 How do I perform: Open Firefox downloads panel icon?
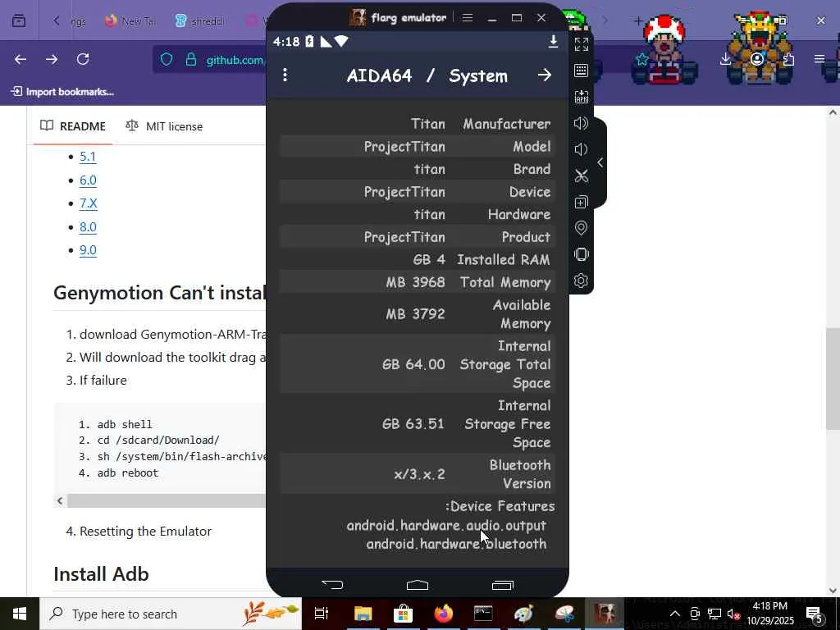(x=725, y=59)
